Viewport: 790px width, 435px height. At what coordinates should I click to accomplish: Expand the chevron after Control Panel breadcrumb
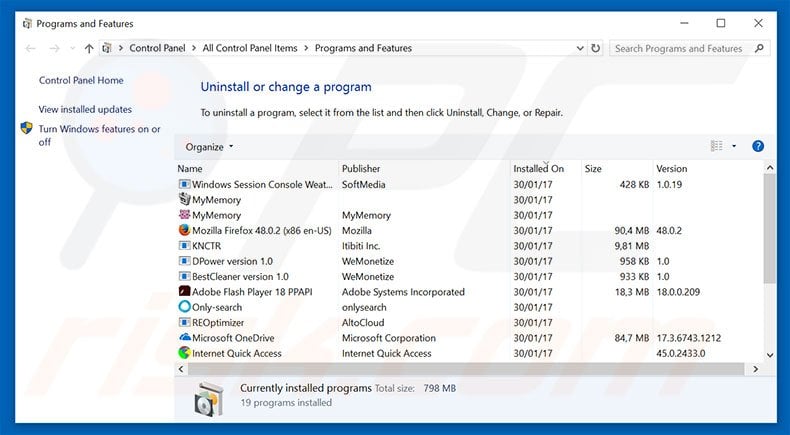194,48
